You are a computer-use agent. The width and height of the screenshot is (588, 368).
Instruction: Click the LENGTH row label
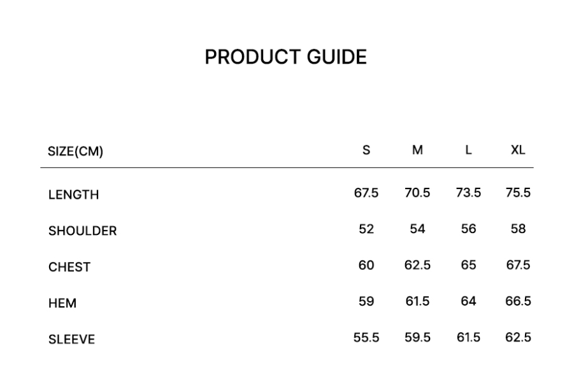pos(73,195)
